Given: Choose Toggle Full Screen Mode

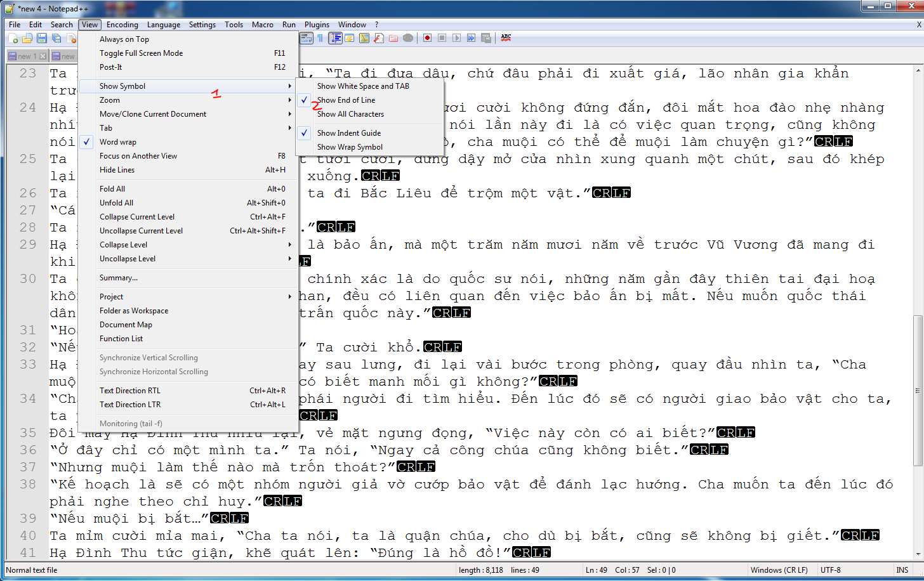Looking at the screenshot, I should click(141, 53).
